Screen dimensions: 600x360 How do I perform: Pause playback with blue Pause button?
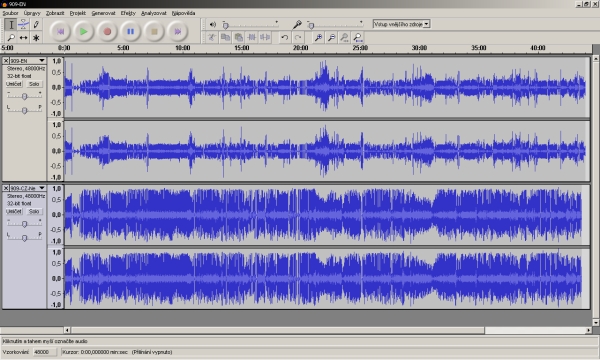(x=130, y=31)
